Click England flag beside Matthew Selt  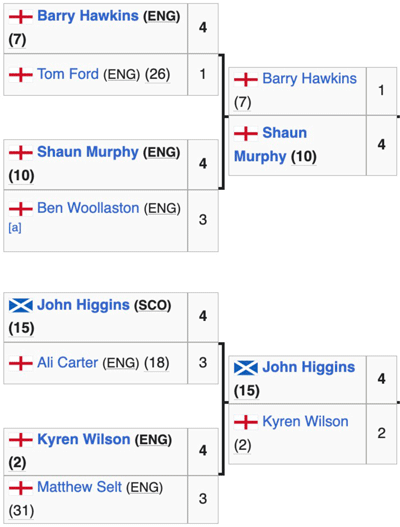coord(21,487)
